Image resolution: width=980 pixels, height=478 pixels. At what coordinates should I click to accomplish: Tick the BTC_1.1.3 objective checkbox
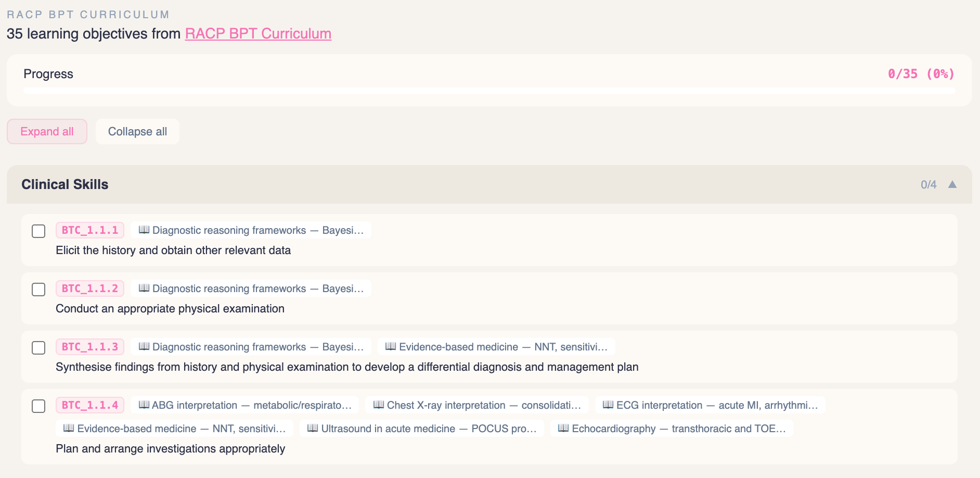[x=38, y=347]
